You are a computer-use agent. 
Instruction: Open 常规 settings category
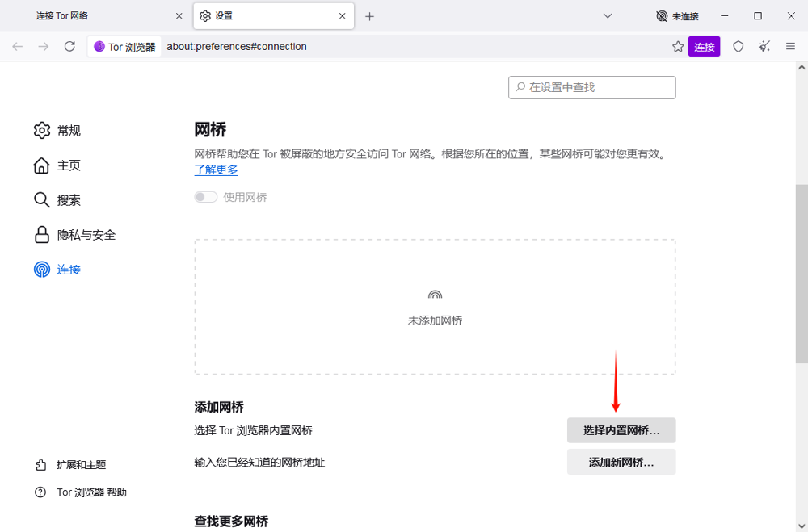pyautogui.click(x=68, y=131)
